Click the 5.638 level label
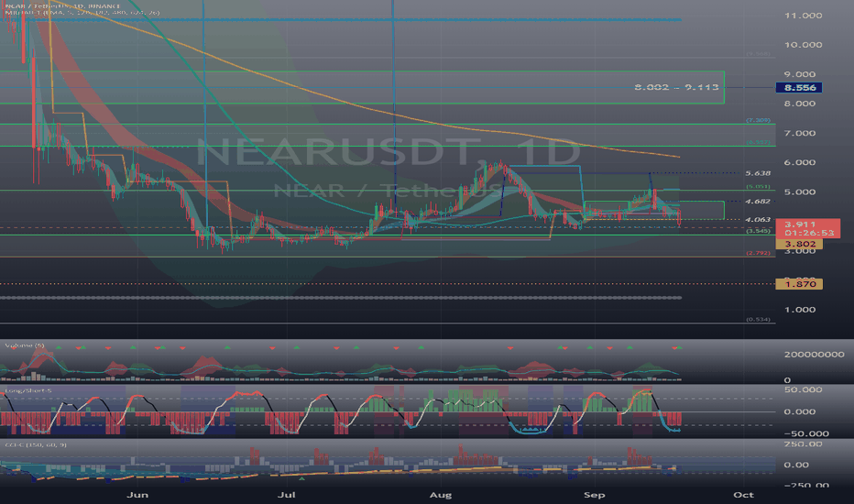 [758, 173]
